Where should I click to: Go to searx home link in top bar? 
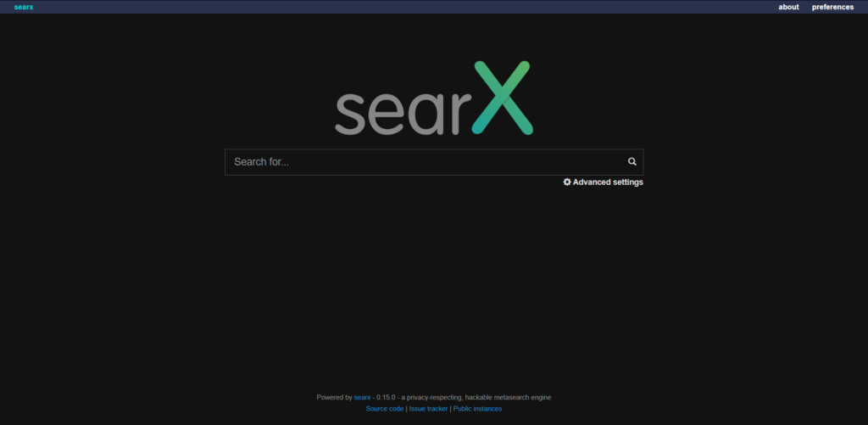(x=24, y=7)
